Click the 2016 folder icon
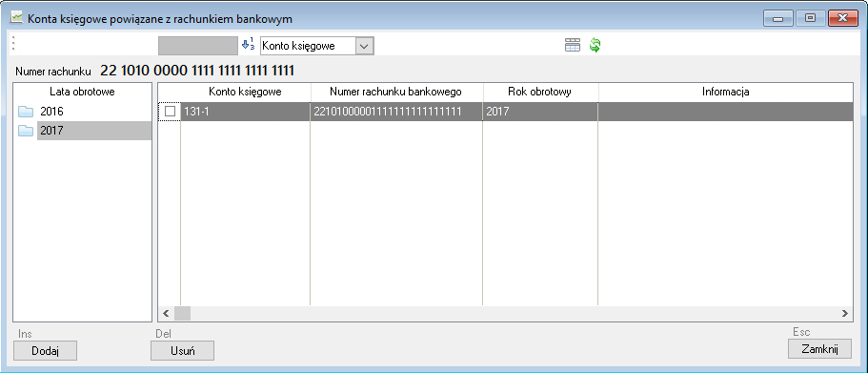This screenshot has height=373, width=868. tap(26, 112)
